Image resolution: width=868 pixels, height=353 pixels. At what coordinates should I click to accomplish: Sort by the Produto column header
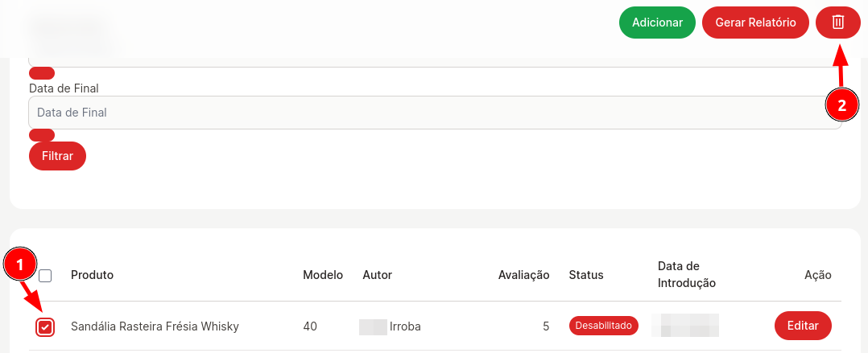click(x=92, y=275)
